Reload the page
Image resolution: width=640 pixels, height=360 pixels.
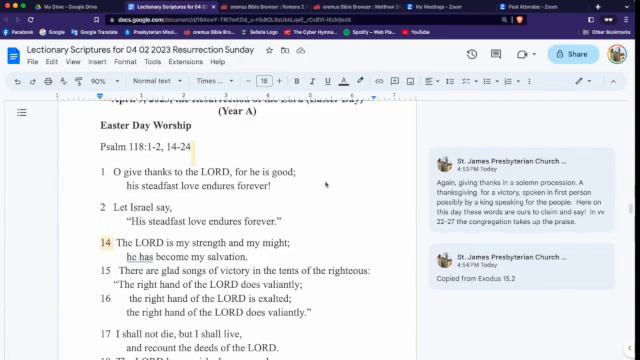pyautogui.click(x=31, y=20)
